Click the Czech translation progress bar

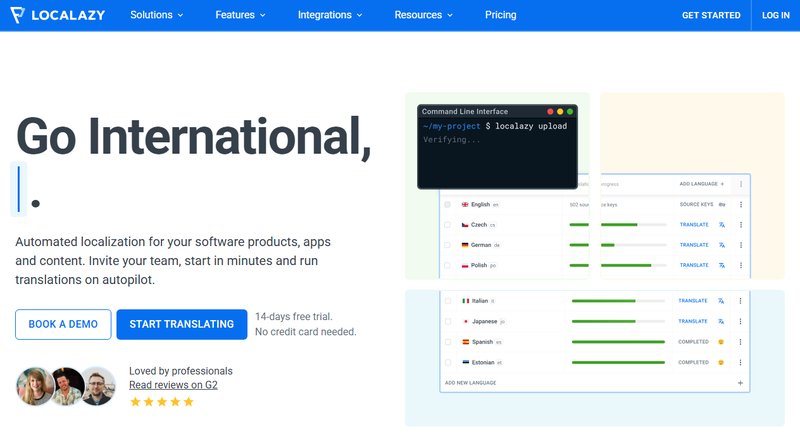coord(617,225)
